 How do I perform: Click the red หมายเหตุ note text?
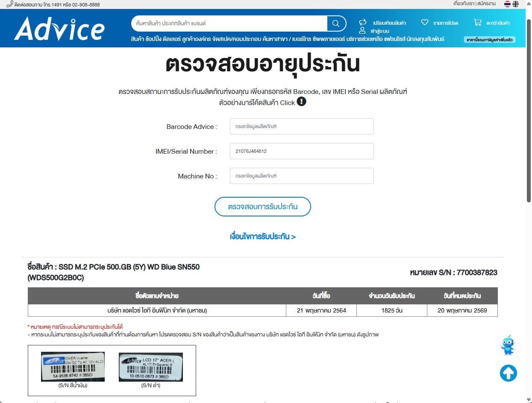[75, 327]
